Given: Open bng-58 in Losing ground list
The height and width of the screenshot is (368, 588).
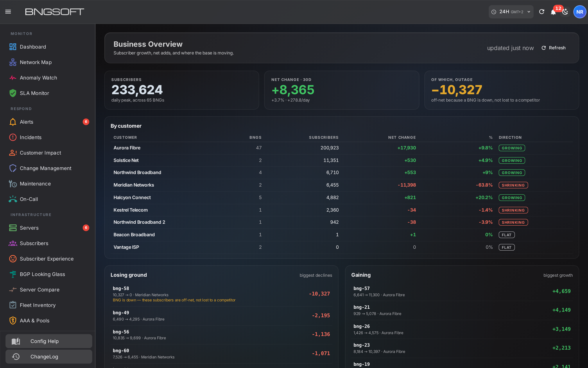Looking at the screenshot, I should [x=221, y=294].
